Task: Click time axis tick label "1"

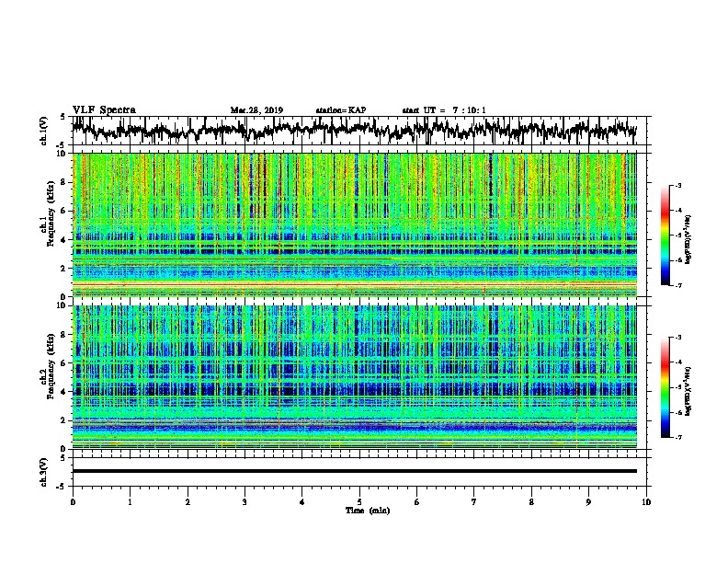Action: (130, 502)
